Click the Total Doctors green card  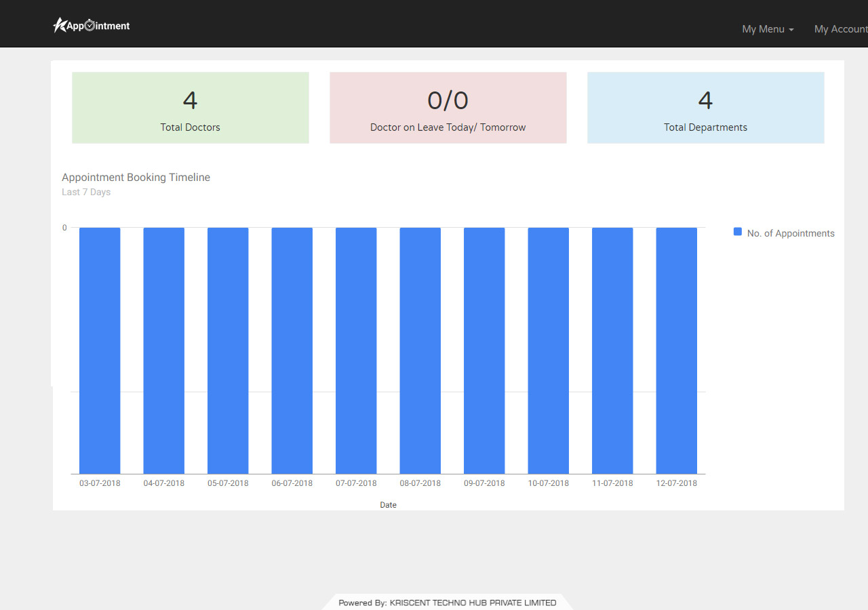tap(191, 108)
